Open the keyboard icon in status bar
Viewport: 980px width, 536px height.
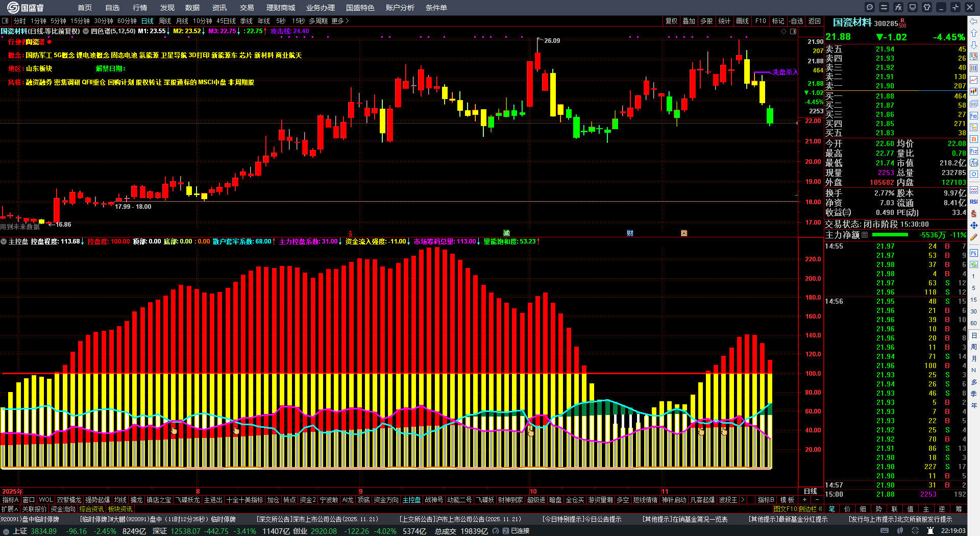click(885, 531)
